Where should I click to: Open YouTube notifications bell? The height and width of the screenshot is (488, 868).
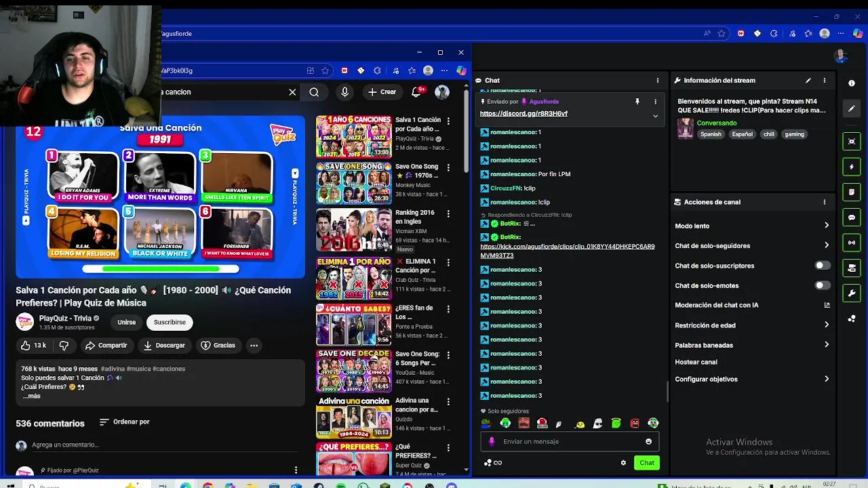[417, 91]
